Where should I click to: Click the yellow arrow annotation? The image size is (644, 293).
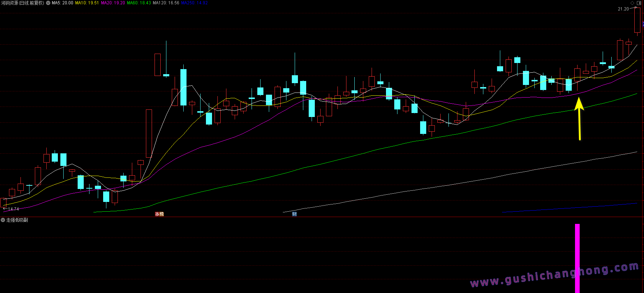pos(579,119)
